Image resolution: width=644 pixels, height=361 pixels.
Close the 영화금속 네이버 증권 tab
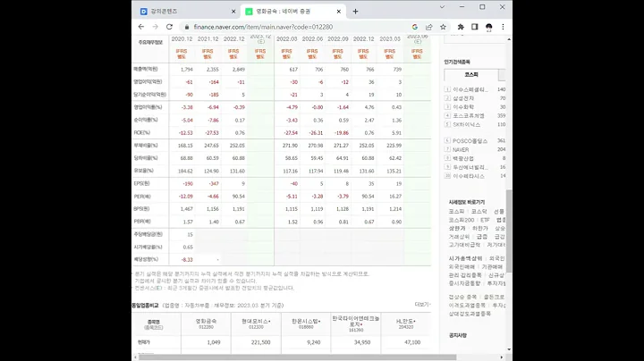click(x=339, y=12)
